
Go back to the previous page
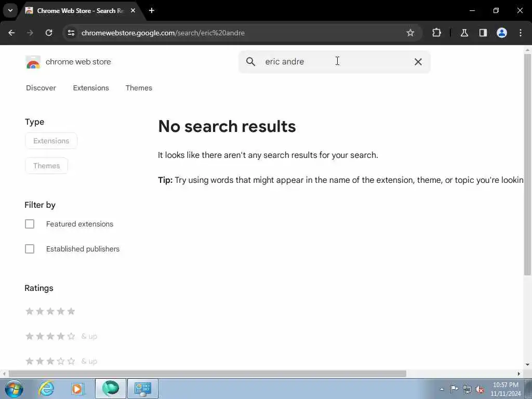pos(11,33)
